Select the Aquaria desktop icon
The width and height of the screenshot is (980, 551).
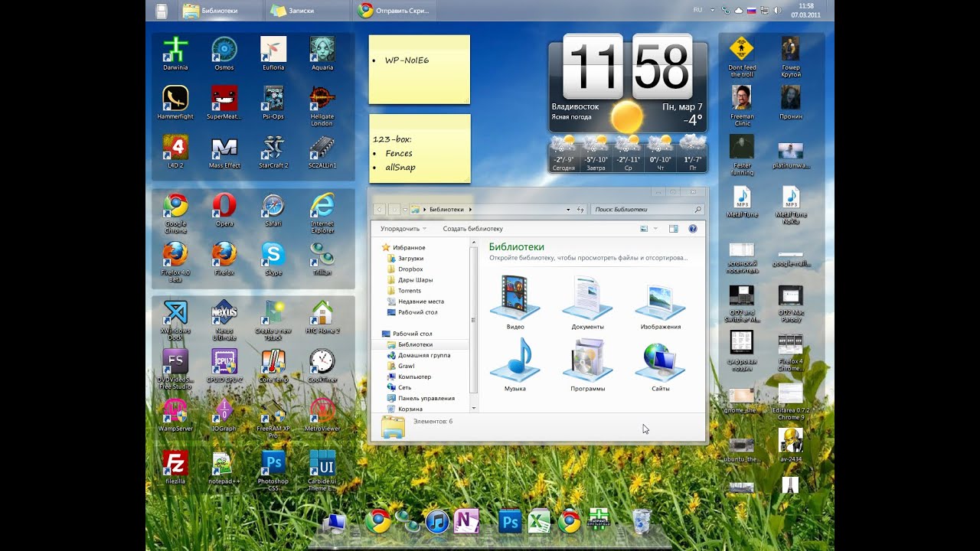(x=322, y=54)
